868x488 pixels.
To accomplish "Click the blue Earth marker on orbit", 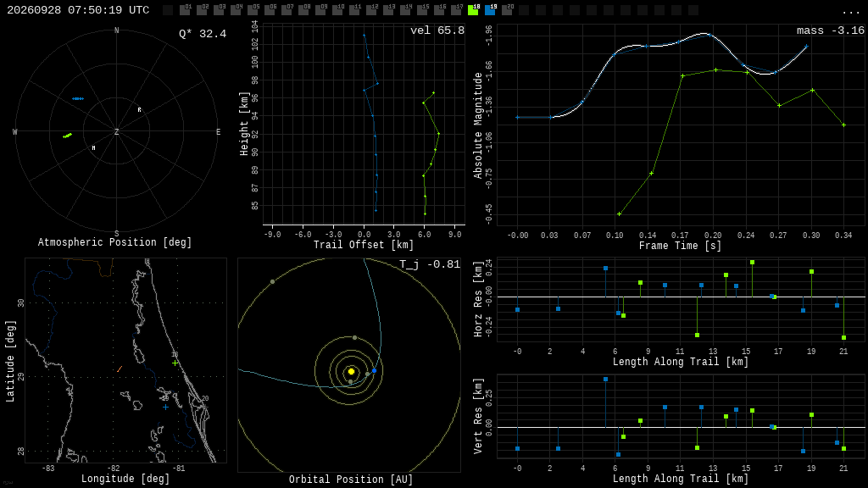I will pyautogui.click(x=374, y=371).
